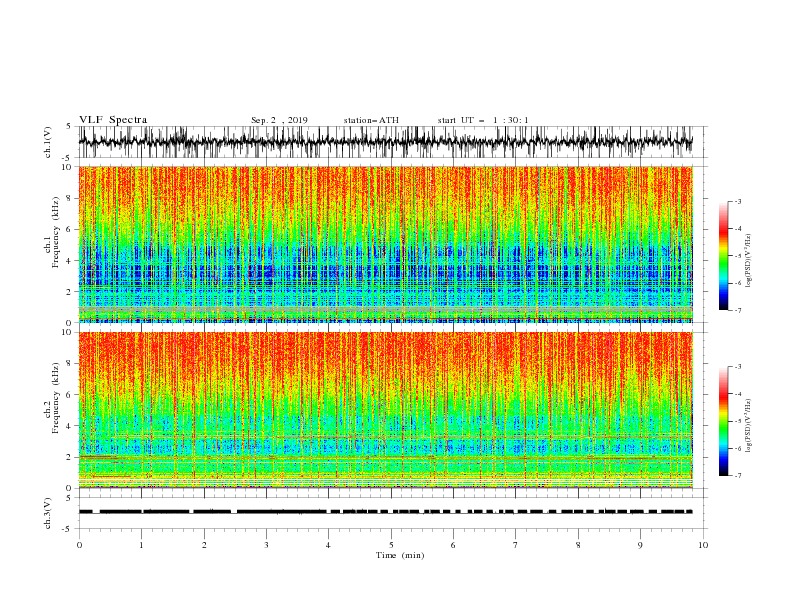Click the ch.2 colorbar '-3' scale value

738,367
